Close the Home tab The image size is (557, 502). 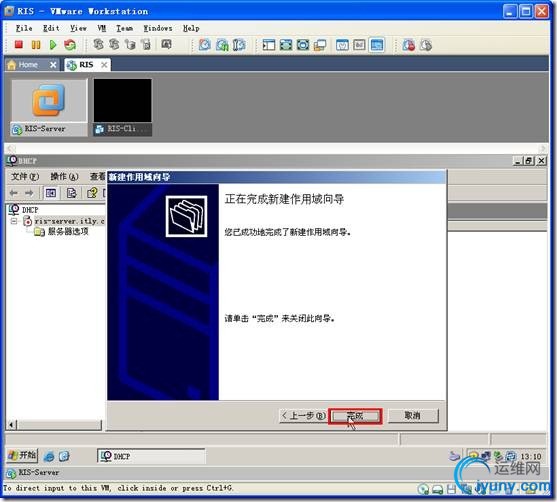[x=53, y=65]
